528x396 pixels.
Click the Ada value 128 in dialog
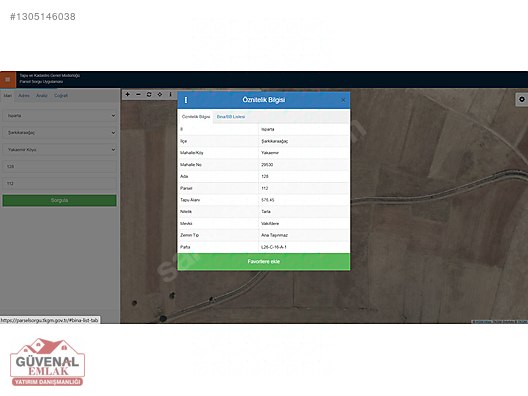pyautogui.click(x=265, y=176)
